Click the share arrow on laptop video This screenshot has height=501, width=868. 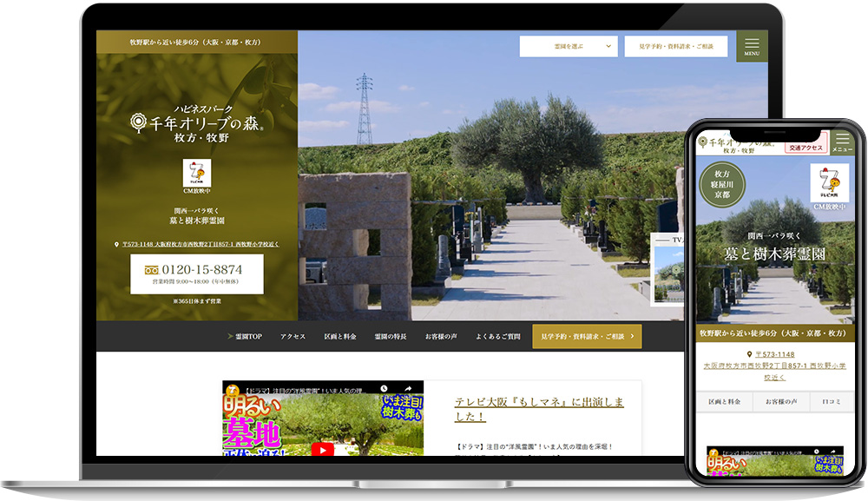(408, 389)
